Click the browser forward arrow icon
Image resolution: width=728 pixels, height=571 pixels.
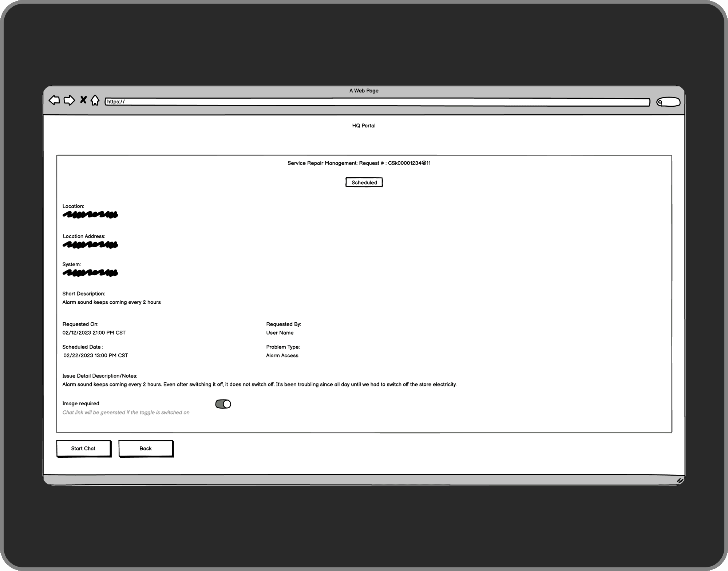pyautogui.click(x=69, y=100)
